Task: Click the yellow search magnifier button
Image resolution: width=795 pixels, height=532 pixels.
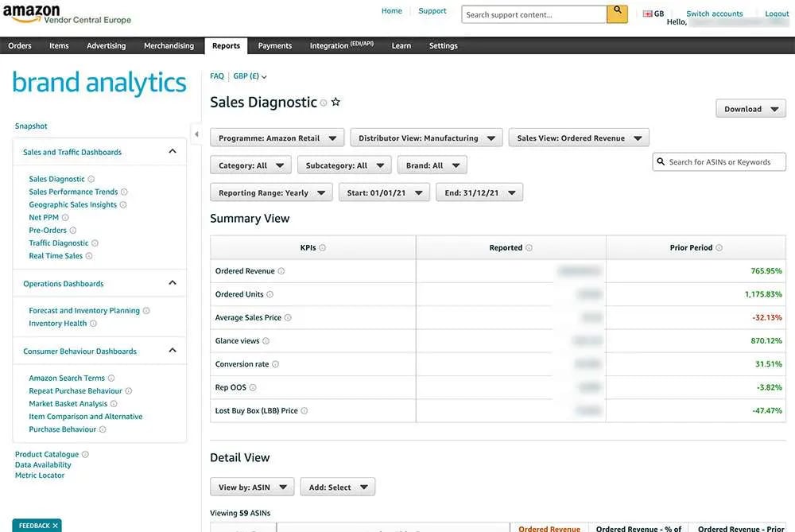Action: [x=617, y=14]
